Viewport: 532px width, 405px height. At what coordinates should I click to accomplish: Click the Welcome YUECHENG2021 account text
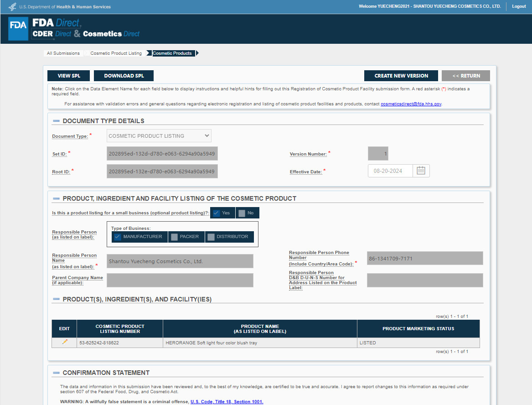[x=429, y=6]
